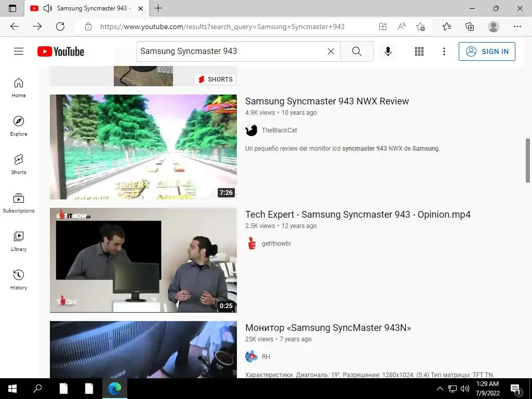Open Edge Settings and more menu
532x399 pixels.
pyautogui.click(x=517, y=26)
